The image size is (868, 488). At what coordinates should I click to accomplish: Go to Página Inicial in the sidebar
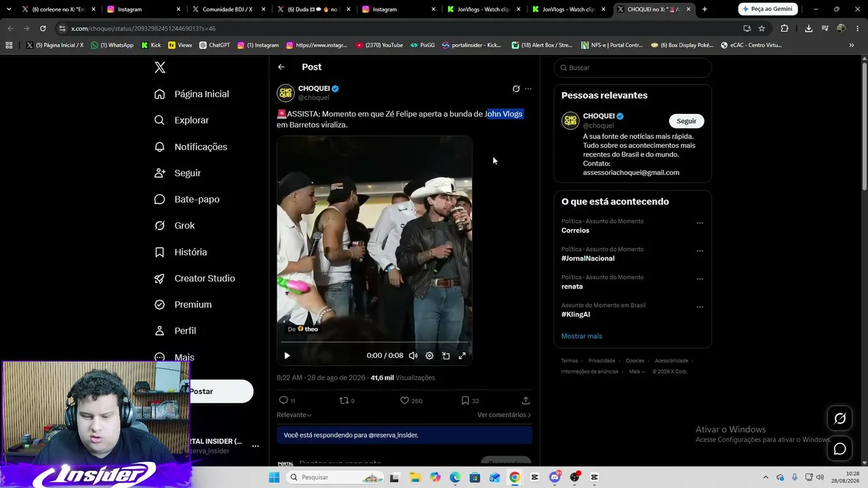pos(191,94)
